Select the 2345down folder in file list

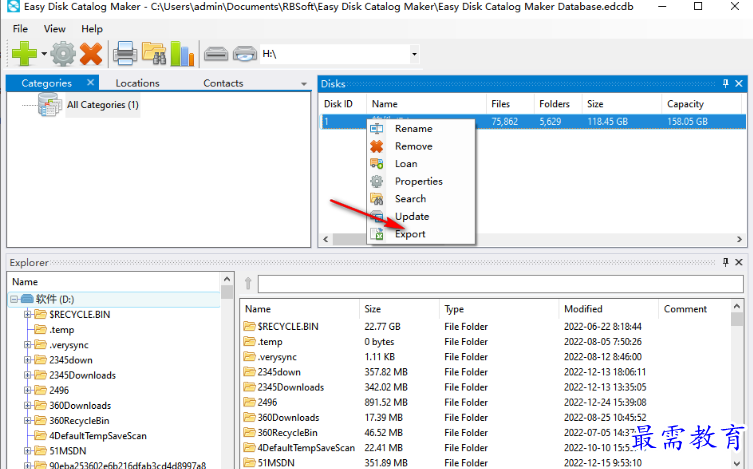tap(279, 372)
